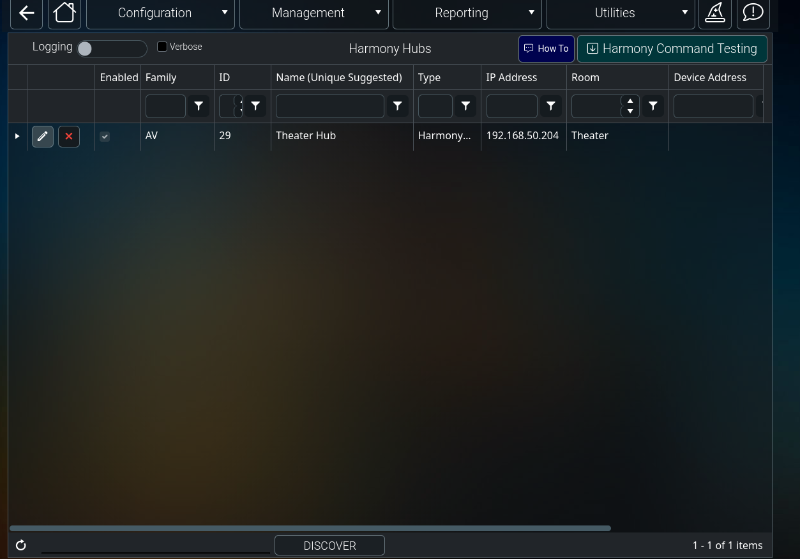
Task: Open the Family column filter icon
Action: tap(198, 106)
